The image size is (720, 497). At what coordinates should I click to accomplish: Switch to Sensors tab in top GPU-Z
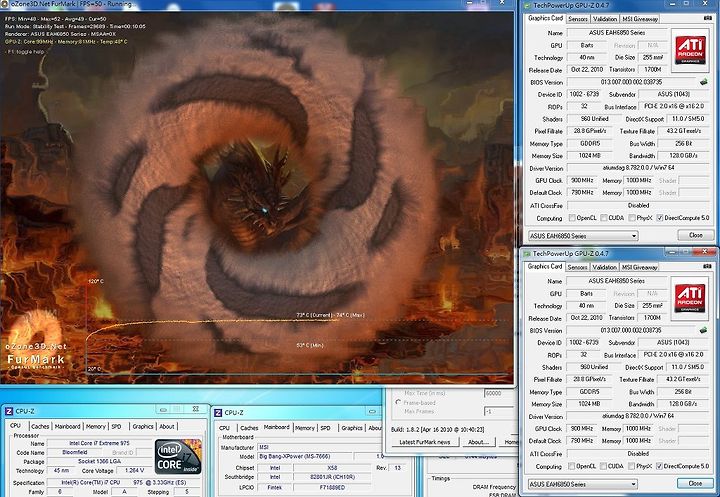[578, 19]
